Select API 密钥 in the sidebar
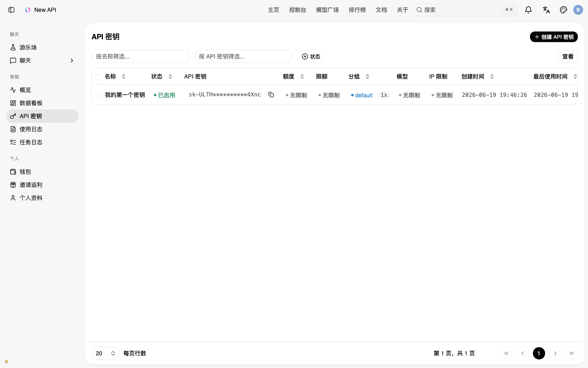The height and width of the screenshot is (368, 588). [42, 116]
